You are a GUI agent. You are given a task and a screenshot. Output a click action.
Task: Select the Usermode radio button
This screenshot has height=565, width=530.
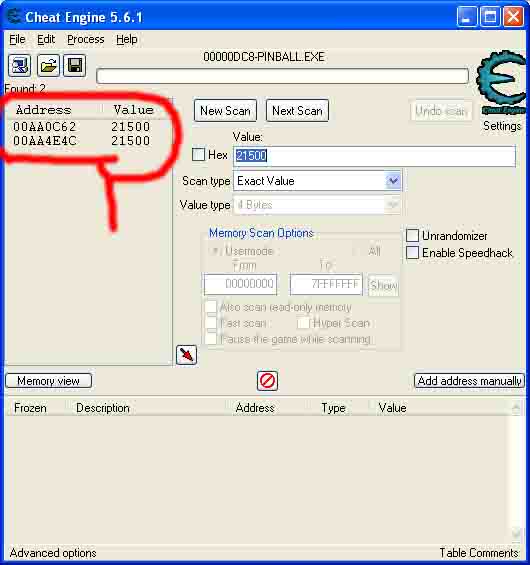pos(215,251)
